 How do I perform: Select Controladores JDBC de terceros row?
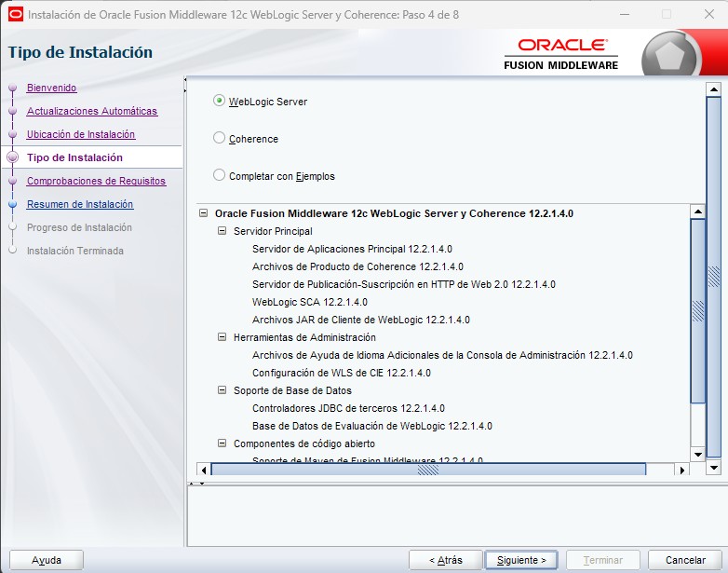pos(348,407)
